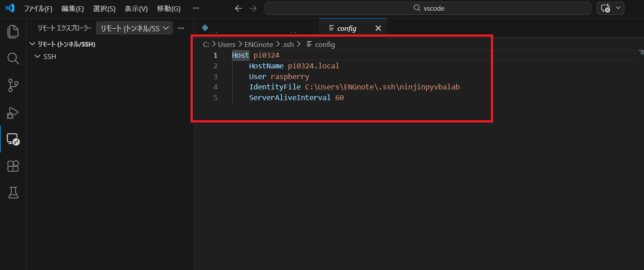
Task: Click the vscode command center search box
Action: [x=428, y=8]
